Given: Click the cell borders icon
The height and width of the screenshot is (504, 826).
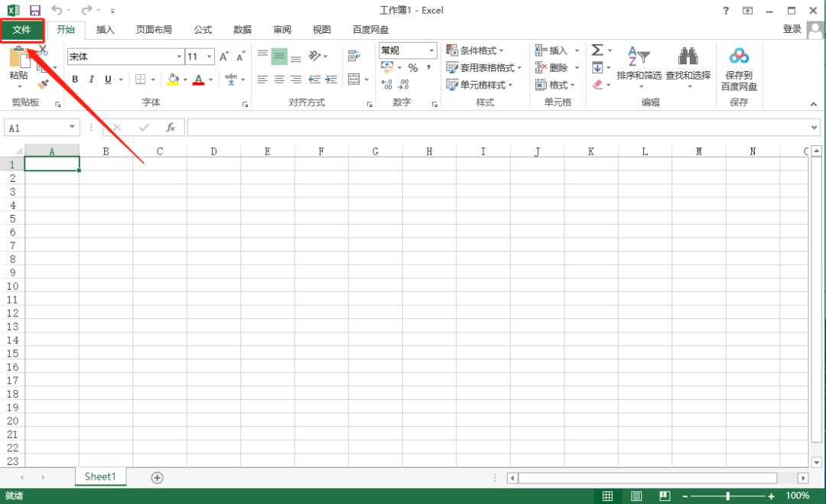Looking at the screenshot, I should click(x=140, y=80).
